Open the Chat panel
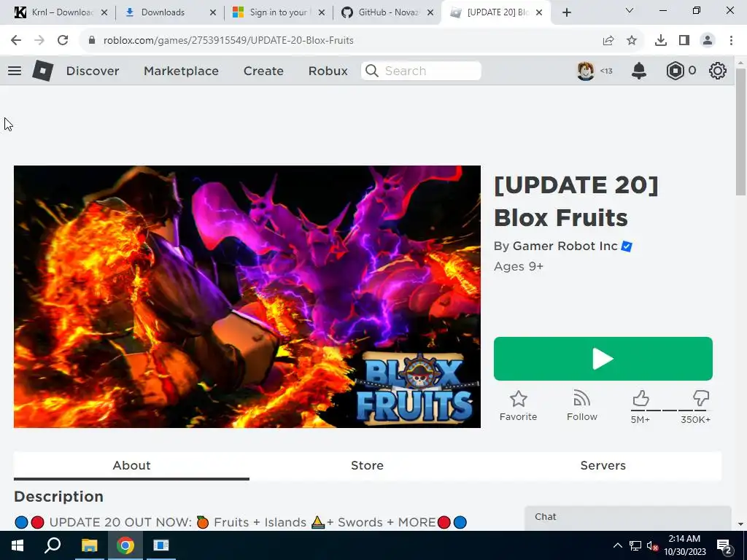This screenshot has width=747, height=560. (x=628, y=517)
